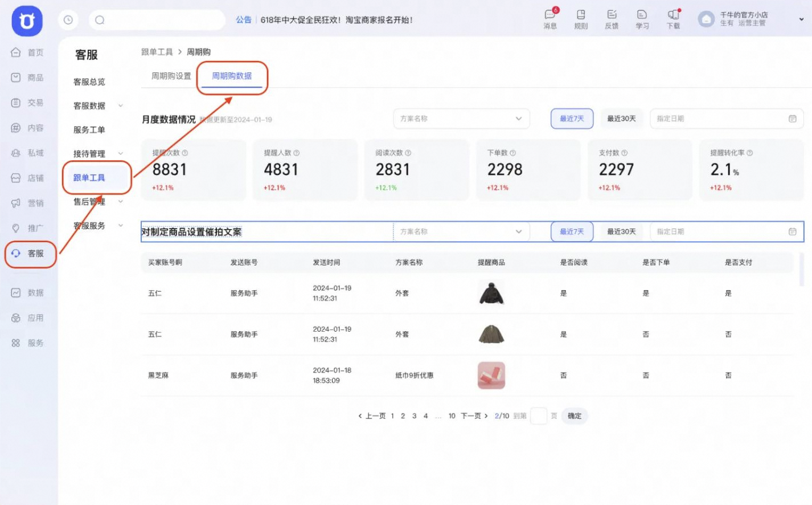Open 数据 data in sidebar
This screenshot has height=505, width=812.
click(27, 292)
